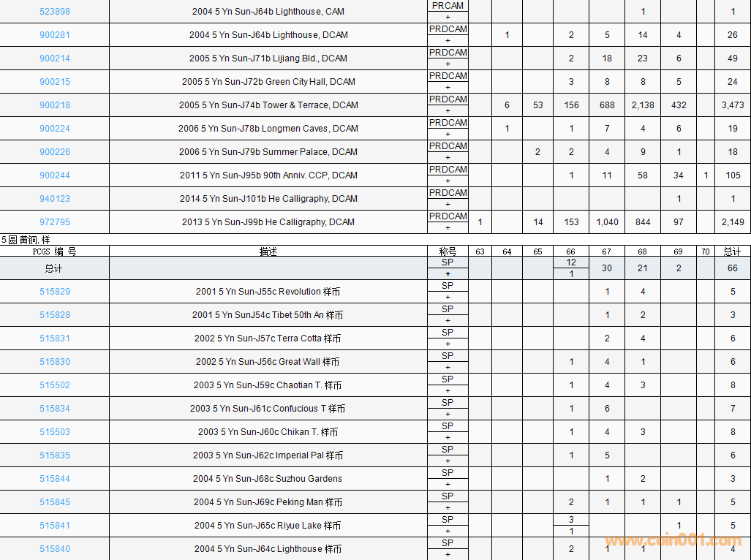The height and width of the screenshot is (560, 751).
Task: Click the 描述 column header
Action: (x=268, y=251)
